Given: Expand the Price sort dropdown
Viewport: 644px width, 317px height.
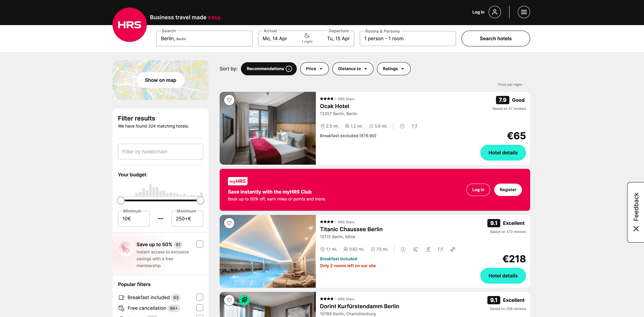Looking at the screenshot, I should (314, 69).
